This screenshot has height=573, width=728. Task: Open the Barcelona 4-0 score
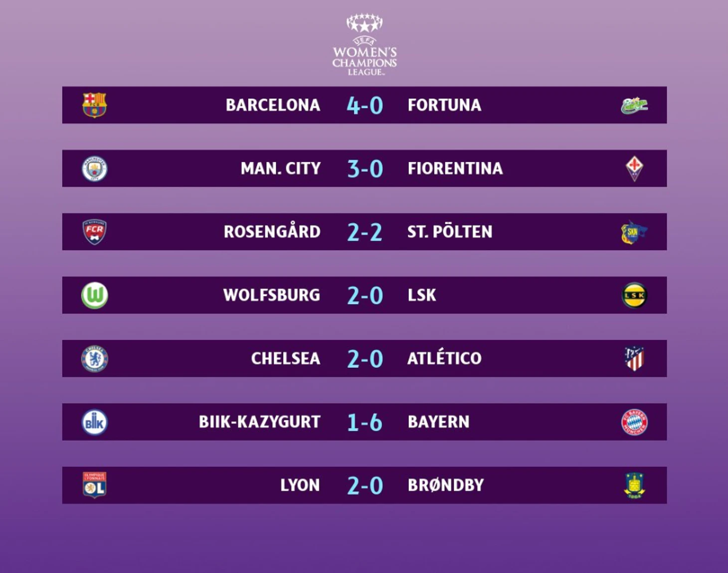(x=365, y=106)
